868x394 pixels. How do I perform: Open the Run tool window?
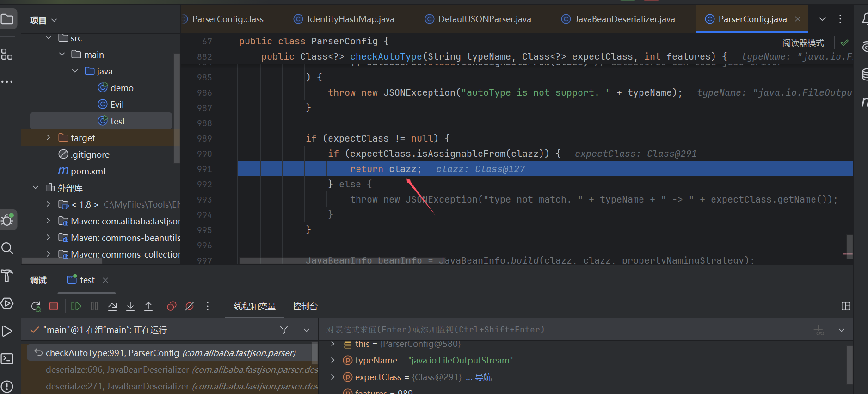coord(7,331)
